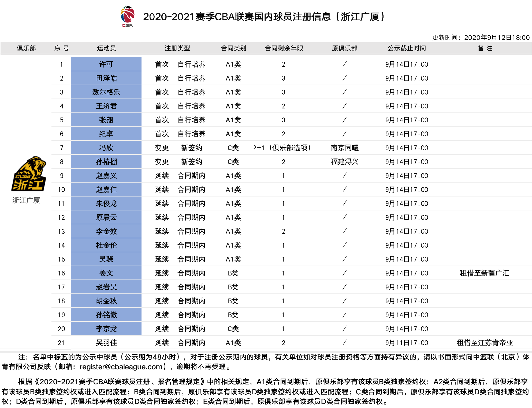Viewport: 532px width, 408px height.
Task: Click the 浙江广厦 club name label
Action: coord(26,200)
